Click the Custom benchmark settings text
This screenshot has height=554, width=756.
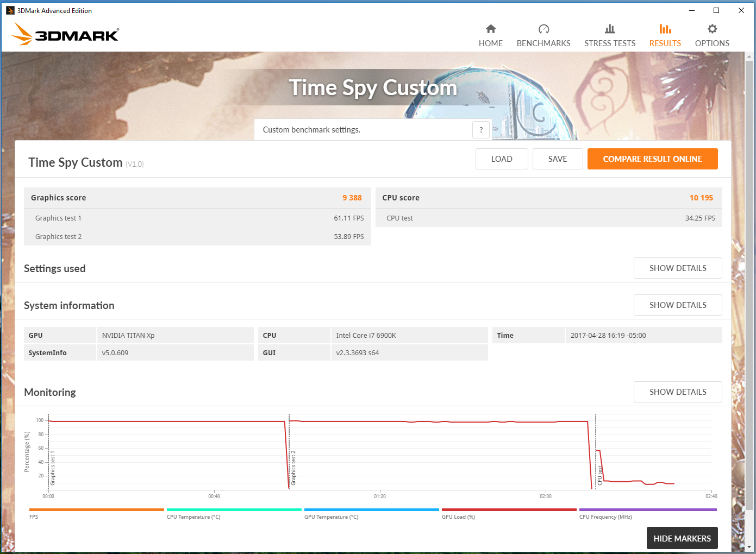click(x=311, y=130)
